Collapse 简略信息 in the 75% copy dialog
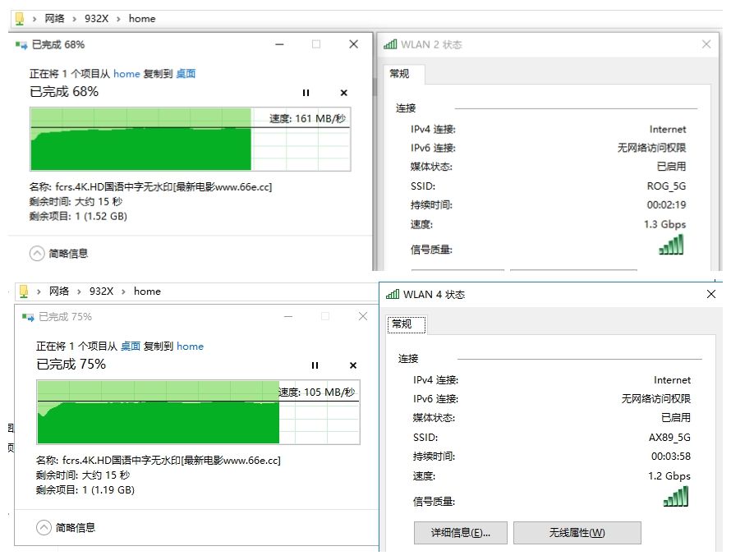This screenshot has height=560, width=731. point(44,527)
